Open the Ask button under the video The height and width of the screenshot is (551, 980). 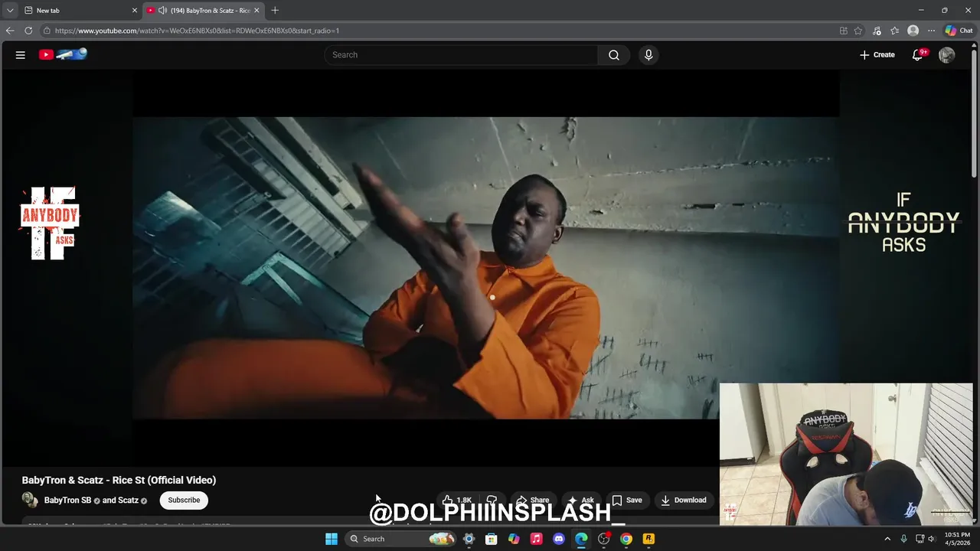click(x=580, y=500)
